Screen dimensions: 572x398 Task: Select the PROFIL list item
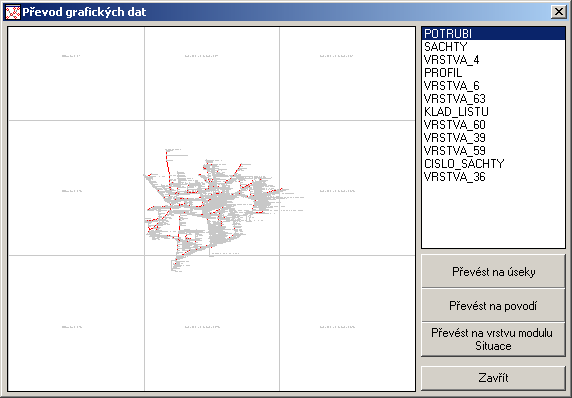coord(493,73)
